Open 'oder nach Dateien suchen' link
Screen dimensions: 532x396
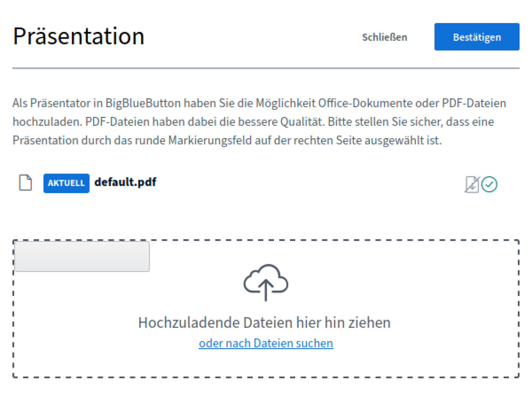266,343
